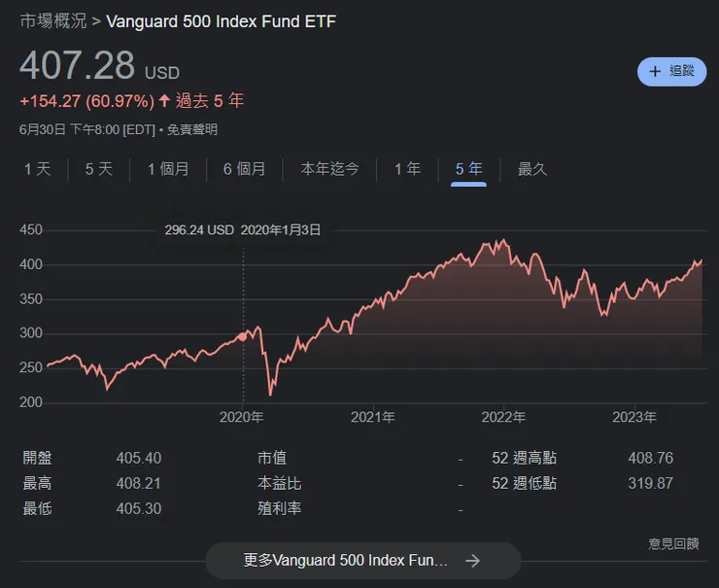
Task: Select the 1 年 time range tab
Action: (407, 169)
